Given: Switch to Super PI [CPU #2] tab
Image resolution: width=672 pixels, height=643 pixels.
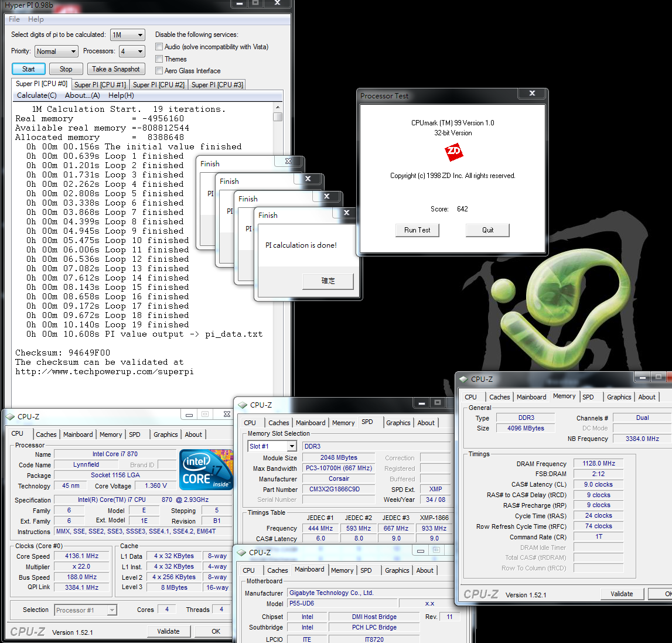Looking at the screenshot, I should tap(158, 85).
